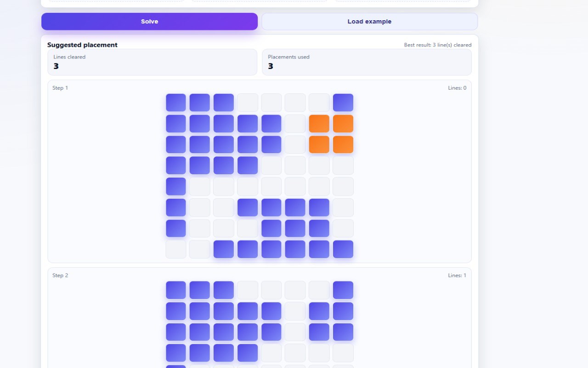The height and width of the screenshot is (368, 588).
Task: Click the top-right orange cell in Step 1
Action: click(343, 124)
